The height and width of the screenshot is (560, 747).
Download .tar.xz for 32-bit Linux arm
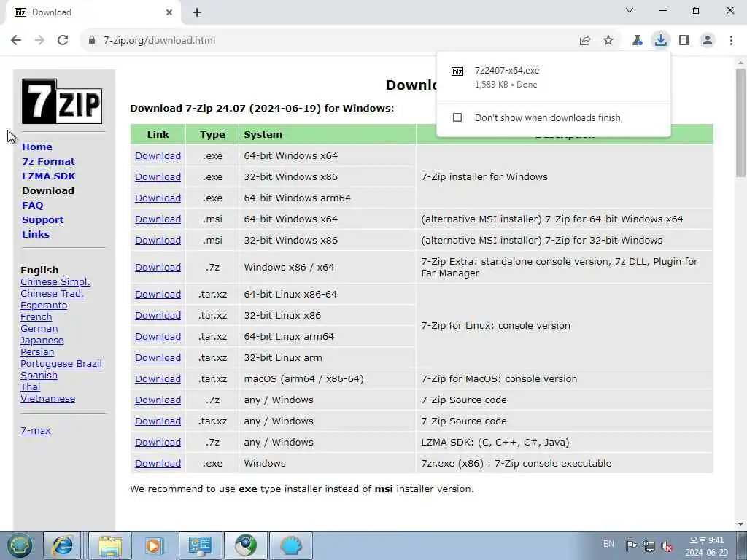[158, 357]
